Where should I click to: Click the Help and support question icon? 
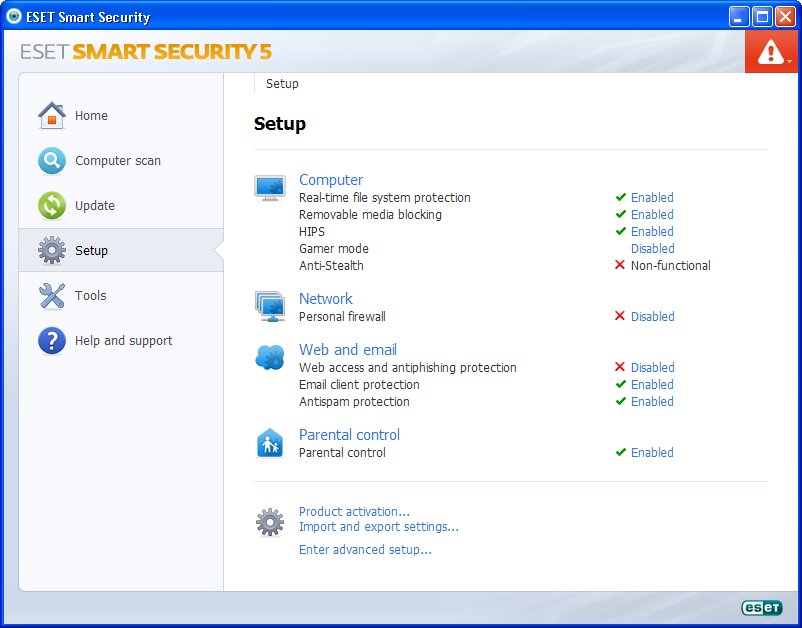click(52, 341)
